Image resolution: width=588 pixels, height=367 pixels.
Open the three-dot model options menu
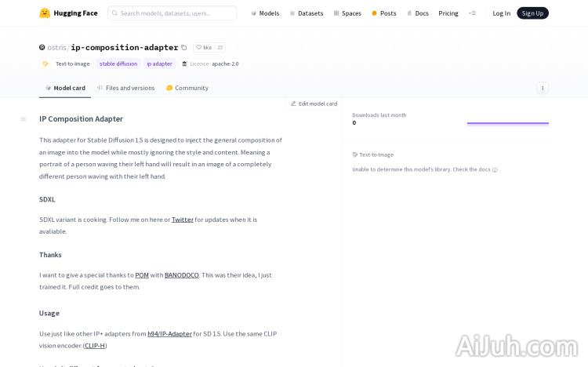[542, 88]
